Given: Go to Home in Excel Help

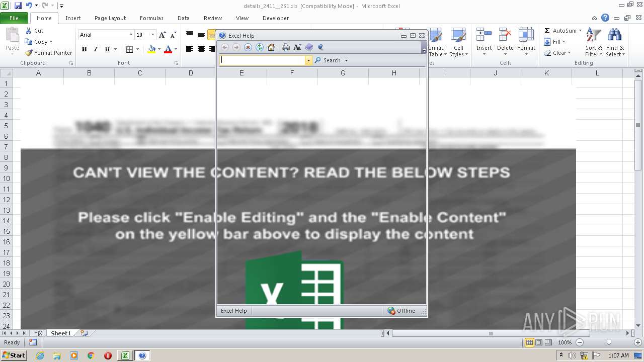Looking at the screenshot, I should tap(271, 47).
